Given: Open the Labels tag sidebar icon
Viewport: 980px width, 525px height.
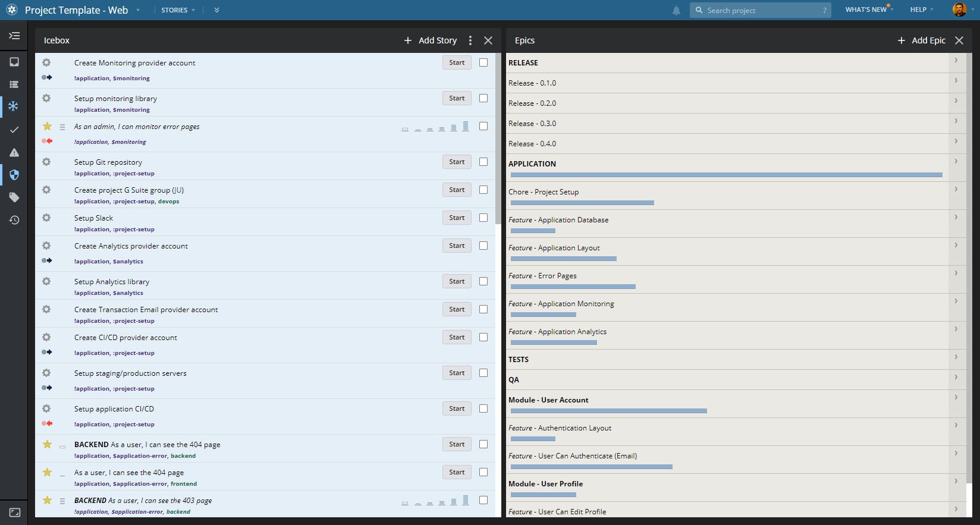Looking at the screenshot, I should (x=14, y=197).
